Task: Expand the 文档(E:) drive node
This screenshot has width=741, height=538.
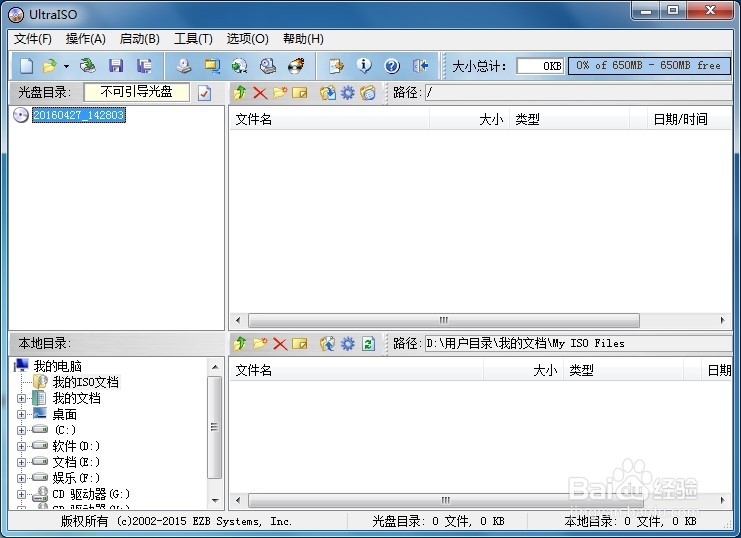Action: pos(21,462)
